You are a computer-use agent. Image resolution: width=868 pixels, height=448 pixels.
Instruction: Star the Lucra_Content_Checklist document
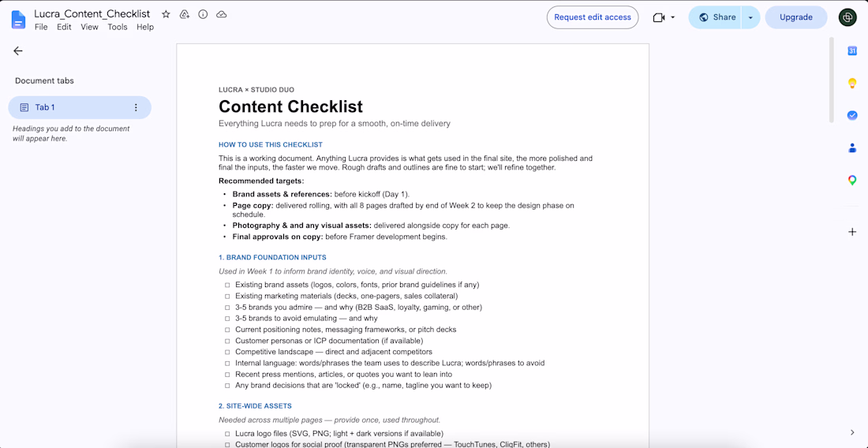pyautogui.click(x=166, y=14)
